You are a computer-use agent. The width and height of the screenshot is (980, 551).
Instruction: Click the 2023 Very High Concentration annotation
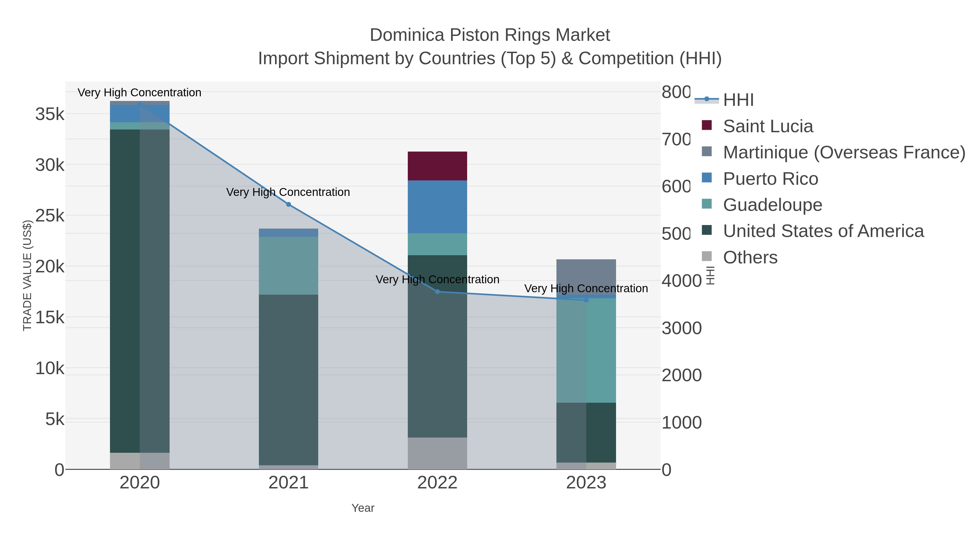click(586, 288)
